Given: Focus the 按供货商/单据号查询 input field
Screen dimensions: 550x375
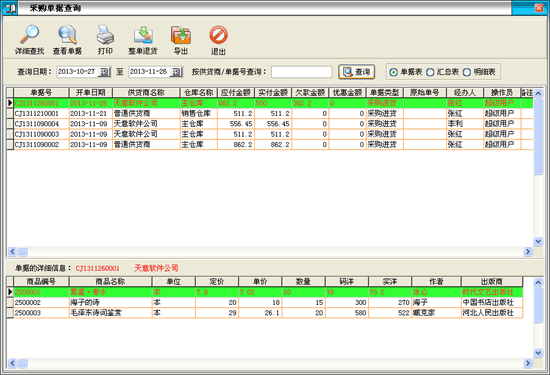Looking at the screenshot, I should [302, 72].
